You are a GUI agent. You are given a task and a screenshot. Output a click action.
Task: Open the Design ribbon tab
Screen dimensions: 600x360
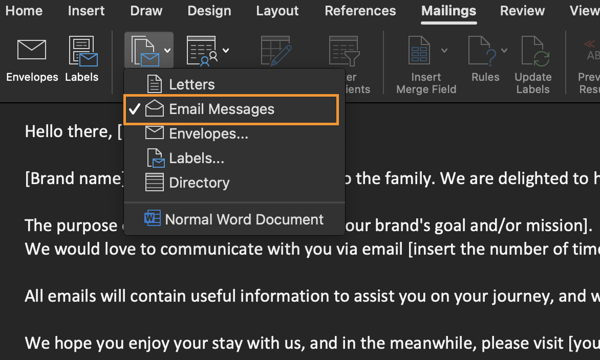click(209, 11)
